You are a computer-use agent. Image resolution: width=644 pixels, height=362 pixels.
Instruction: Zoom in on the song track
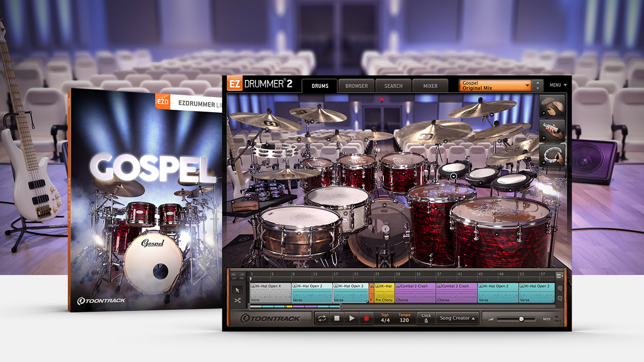560,288
